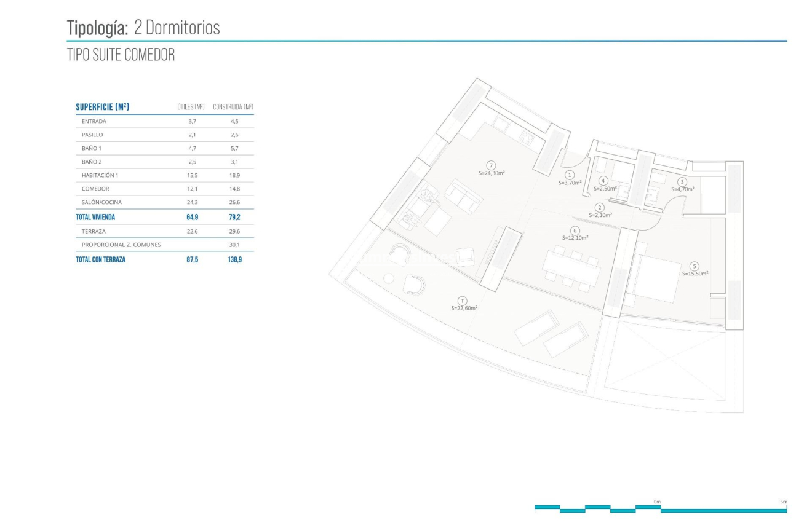Image resolution: width=812 pixels, height=528 pixels.
Task: Click the 'S=2,10m²' hallway label
Action: click(x=600, y=216)
